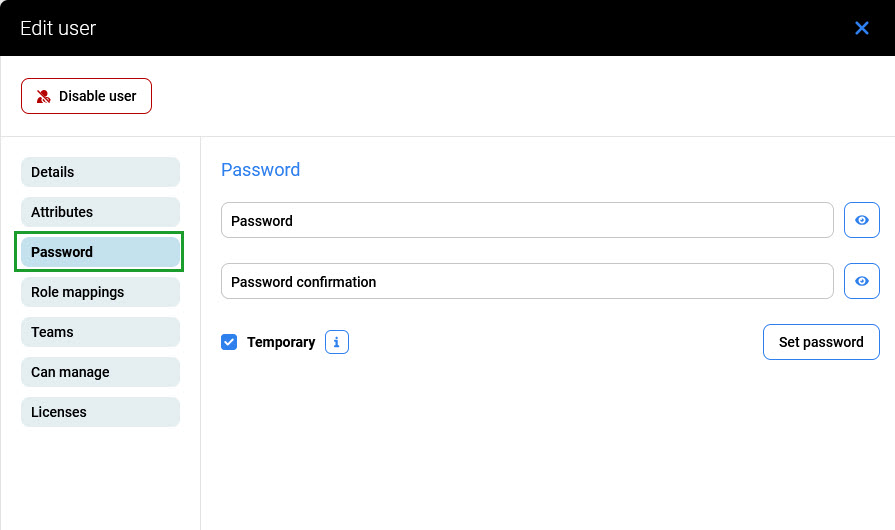Select the Password tab in sidebar
This screenshot has height=530, width=895.
coord(100,252)
